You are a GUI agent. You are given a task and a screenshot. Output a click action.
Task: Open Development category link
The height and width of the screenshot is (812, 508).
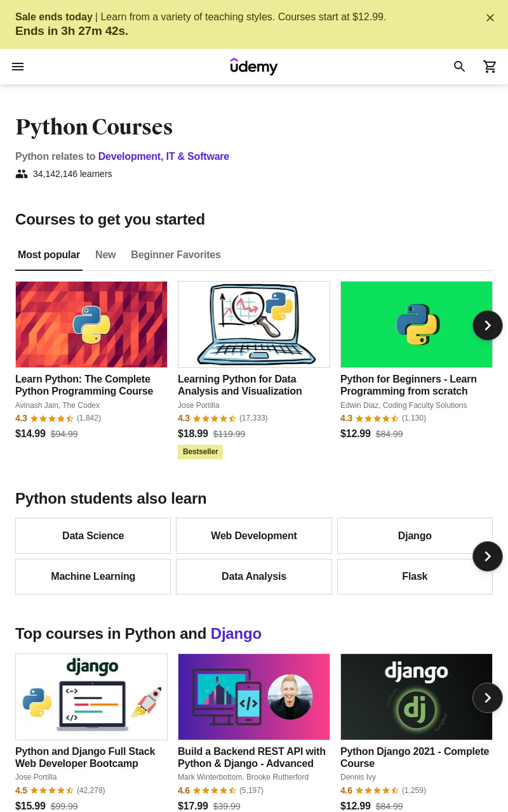click(130, 157)
